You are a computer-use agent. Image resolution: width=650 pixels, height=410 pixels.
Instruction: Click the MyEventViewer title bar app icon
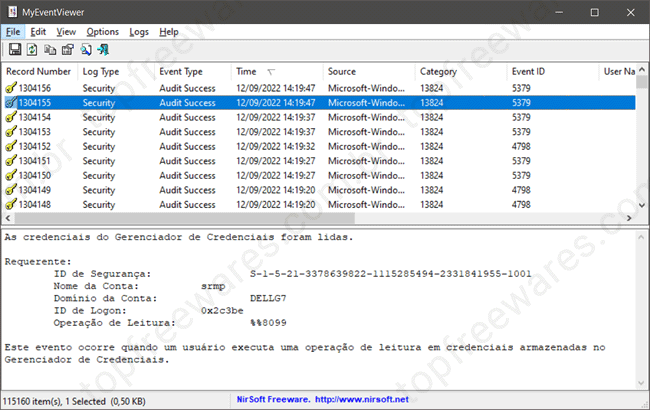pos(13,11)
